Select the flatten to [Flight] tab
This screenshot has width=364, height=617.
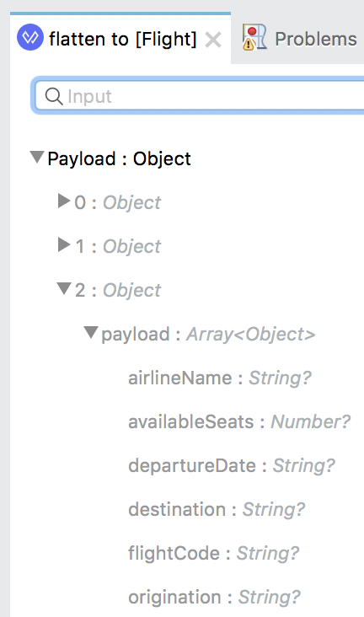pyautogui.click(x=120, y=39)
